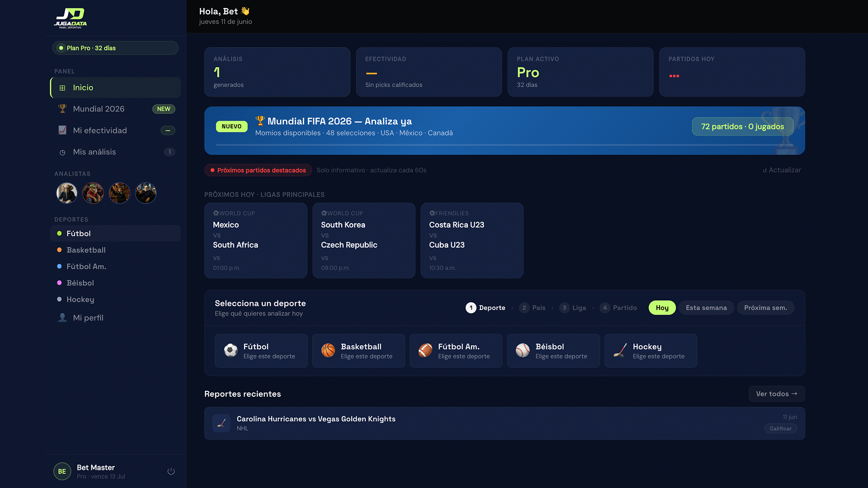This screenshot has height=488, width=868.
Task: Click the Mundial 2026 trophy icon
Action: tap(62, 109)
